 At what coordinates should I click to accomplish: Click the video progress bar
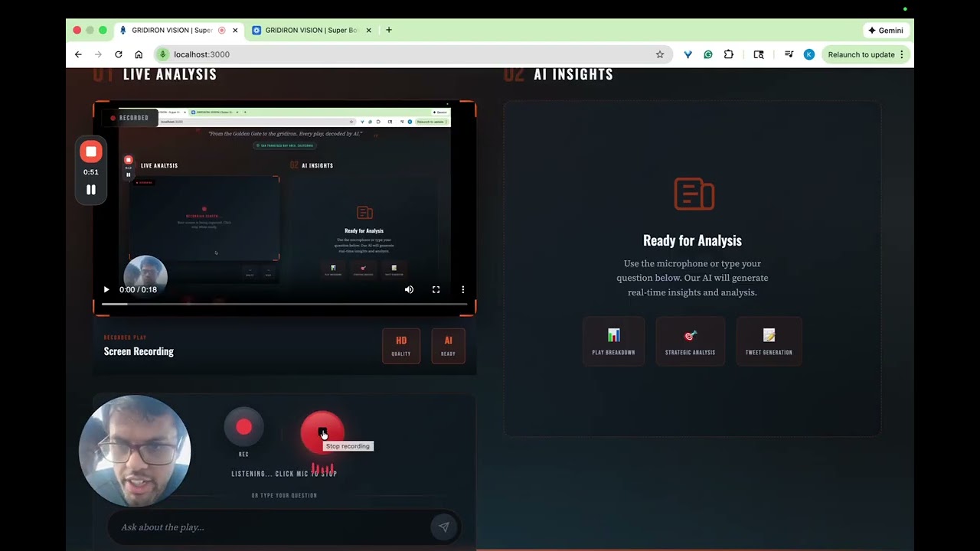click(284, 304)
